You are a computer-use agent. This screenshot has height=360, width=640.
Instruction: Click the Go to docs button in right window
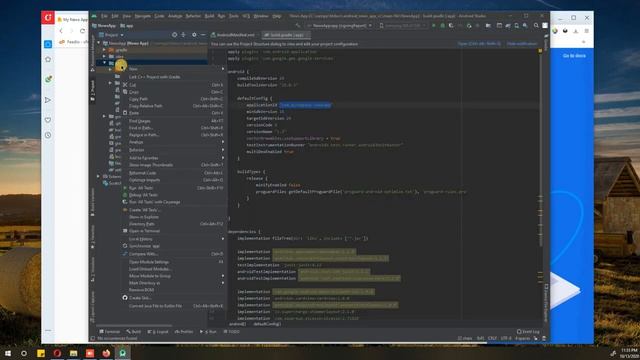point(574,56)
